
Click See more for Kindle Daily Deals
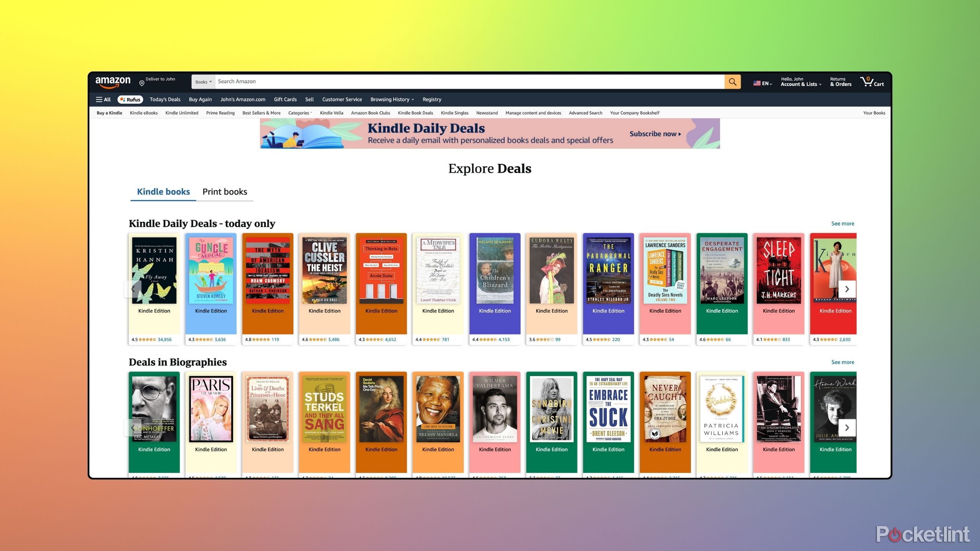pyautogui.click(x=843, y=223)
